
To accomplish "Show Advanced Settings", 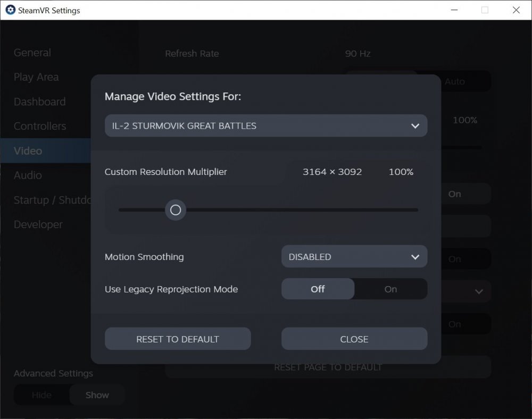I will click(x=97, y=395).
